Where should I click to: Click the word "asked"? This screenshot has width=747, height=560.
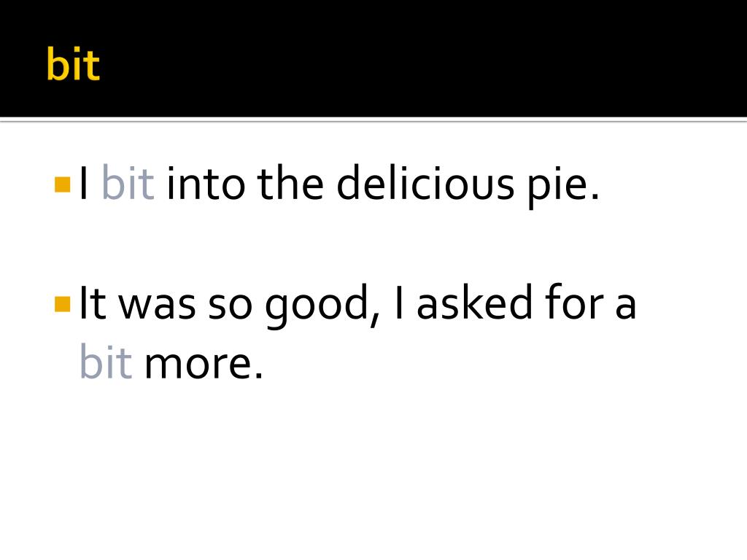474,302
